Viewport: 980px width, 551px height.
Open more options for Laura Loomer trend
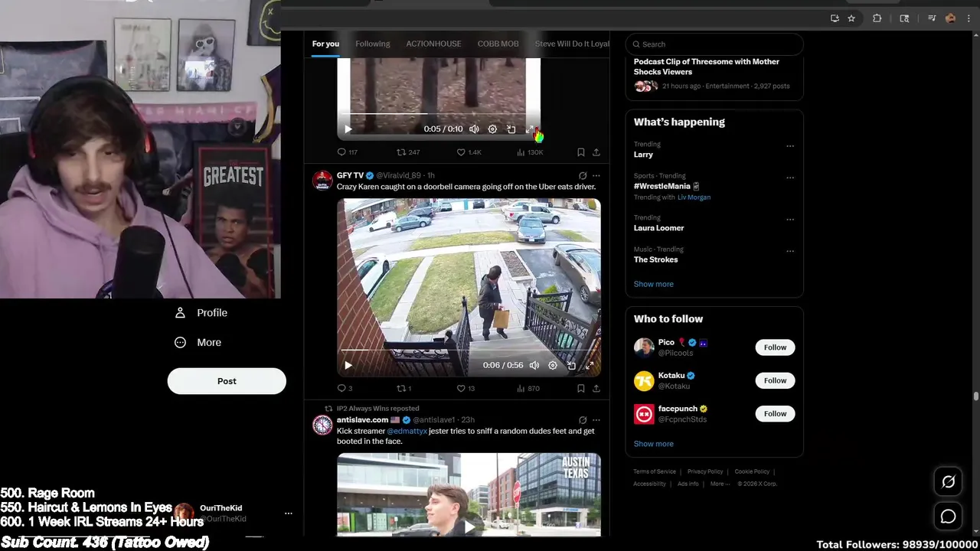pyautogui.click(x=790, y=220)
